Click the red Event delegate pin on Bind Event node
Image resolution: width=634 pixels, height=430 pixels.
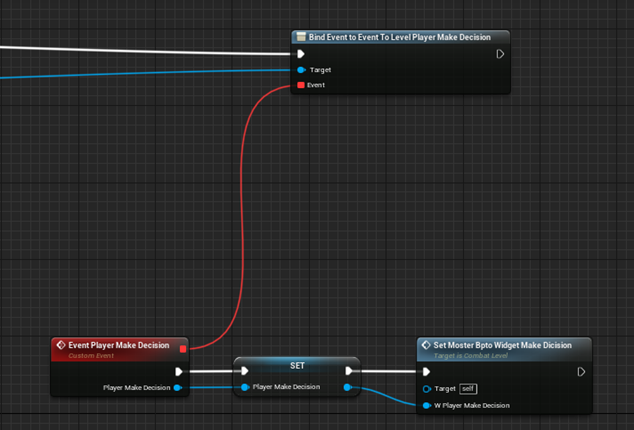pyautogui.click(x=301, y=85)
